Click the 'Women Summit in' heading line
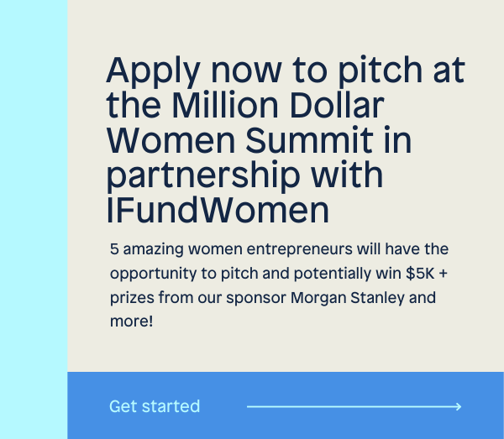 pos(259,140)
